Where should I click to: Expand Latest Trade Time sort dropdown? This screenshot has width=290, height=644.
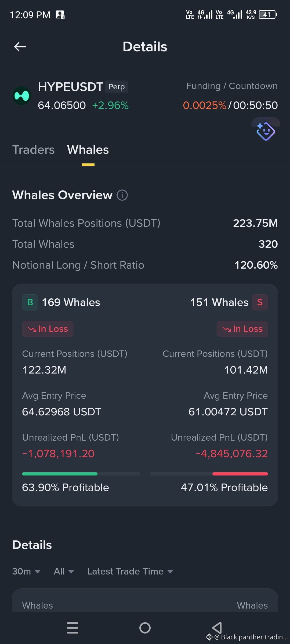tap(130, 571)
